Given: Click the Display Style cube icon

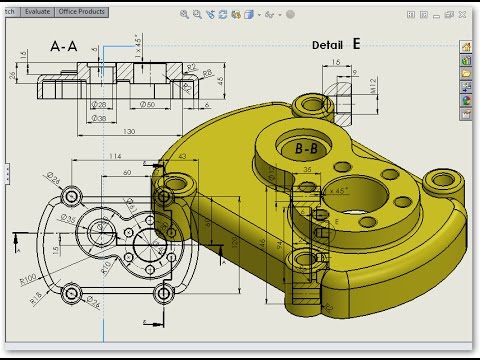Looking at the screenshot, I should point(249,14).
